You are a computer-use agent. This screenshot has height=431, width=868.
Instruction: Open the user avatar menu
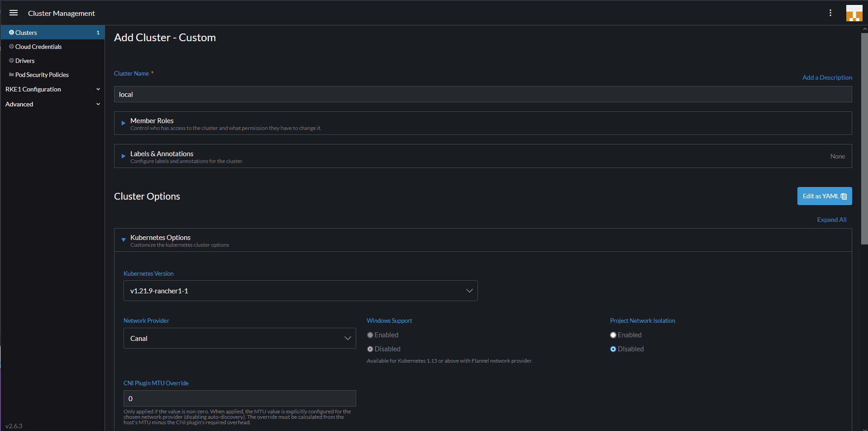point(854,13)
